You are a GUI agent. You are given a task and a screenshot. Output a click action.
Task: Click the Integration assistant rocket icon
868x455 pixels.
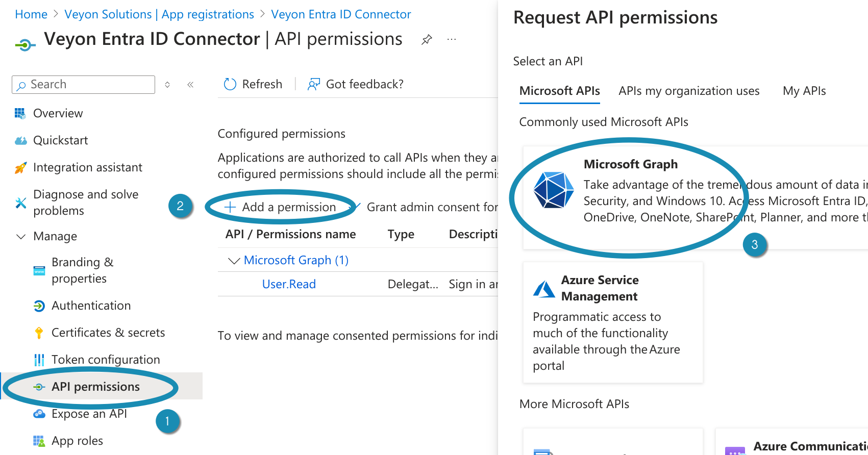20,168
